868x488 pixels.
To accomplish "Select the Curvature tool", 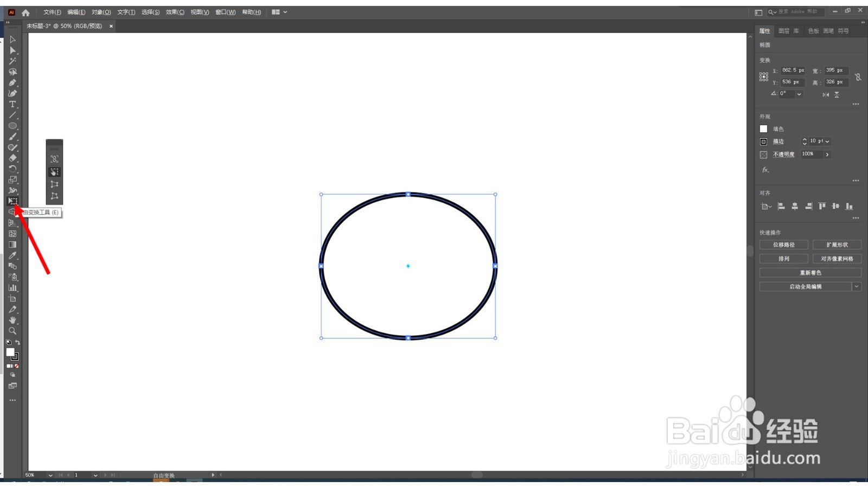I will point(12,94).
